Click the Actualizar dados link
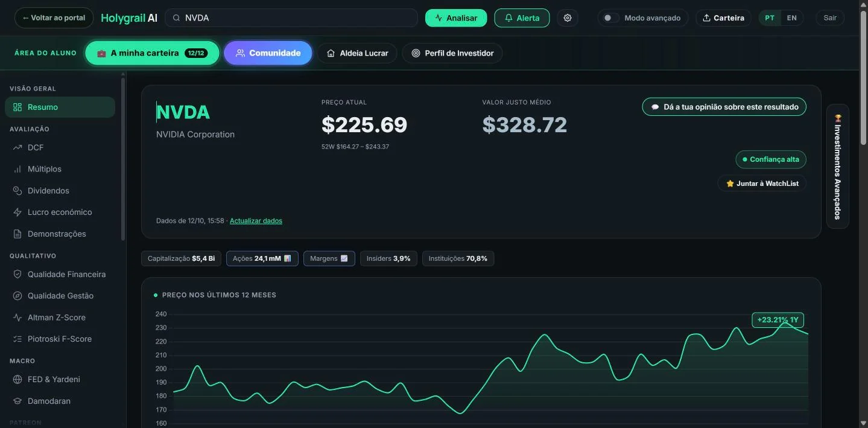Viewport: 868px width, 428px height. click(256, 221)
